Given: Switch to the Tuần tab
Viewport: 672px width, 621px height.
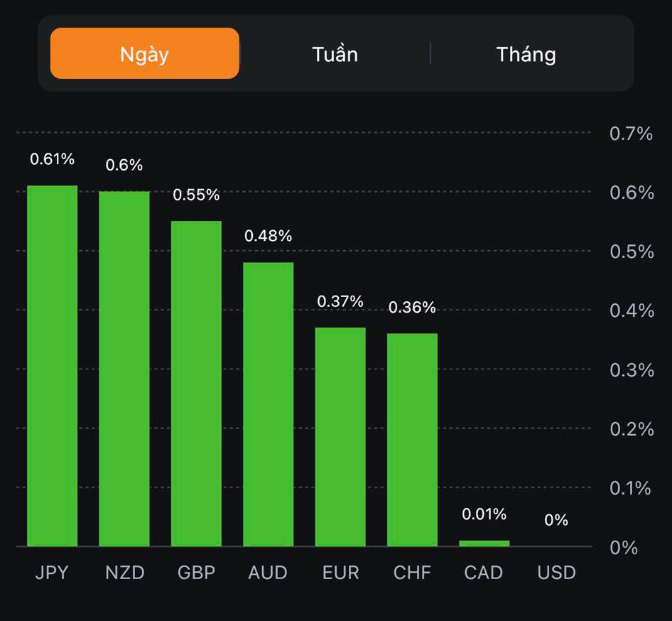Looking at the screenshot, I should [x=335, y=54].
